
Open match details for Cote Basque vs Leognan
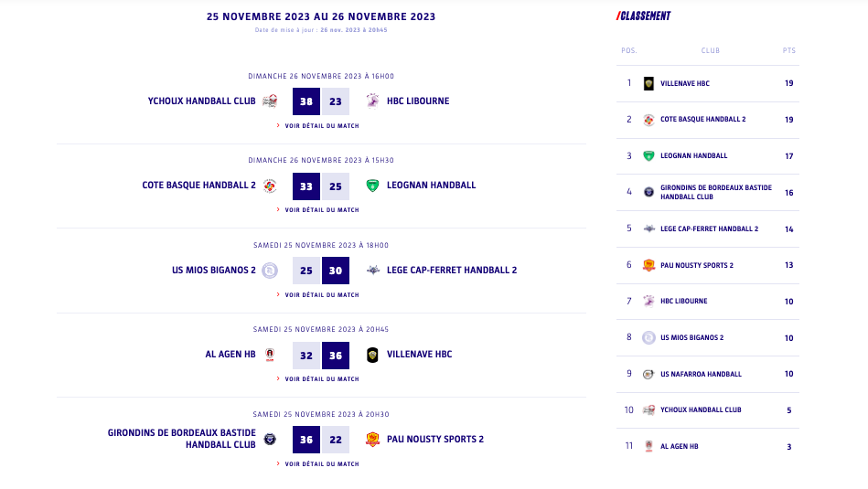321,210
